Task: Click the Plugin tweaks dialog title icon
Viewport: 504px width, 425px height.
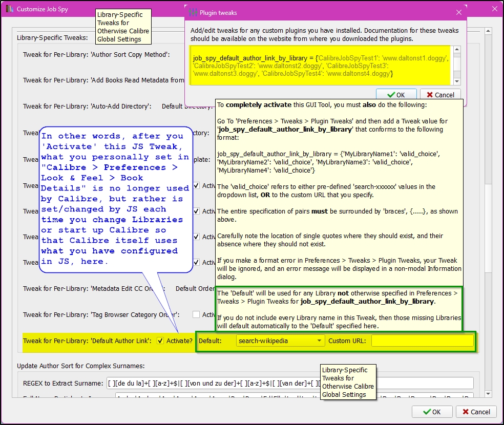Action: coord(193,12)
